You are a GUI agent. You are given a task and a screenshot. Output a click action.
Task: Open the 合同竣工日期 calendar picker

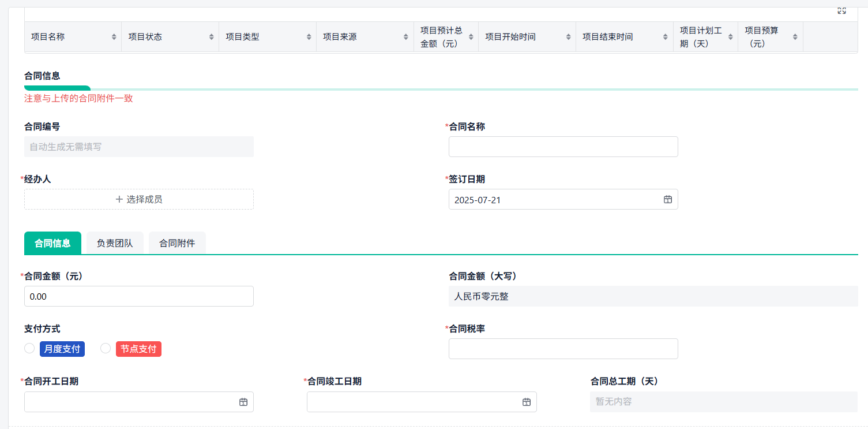pos(526,402)
